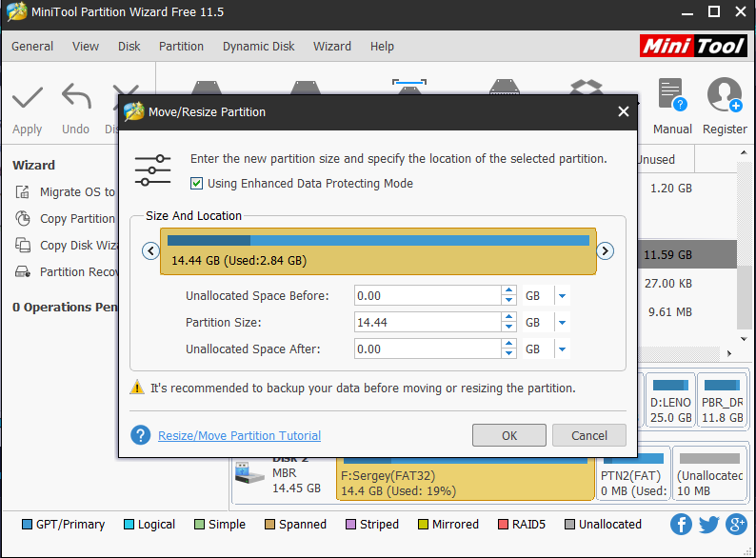Screen dimensions: 756x558
Task: Click the Register user icon
Action: [x=725, y=94]
